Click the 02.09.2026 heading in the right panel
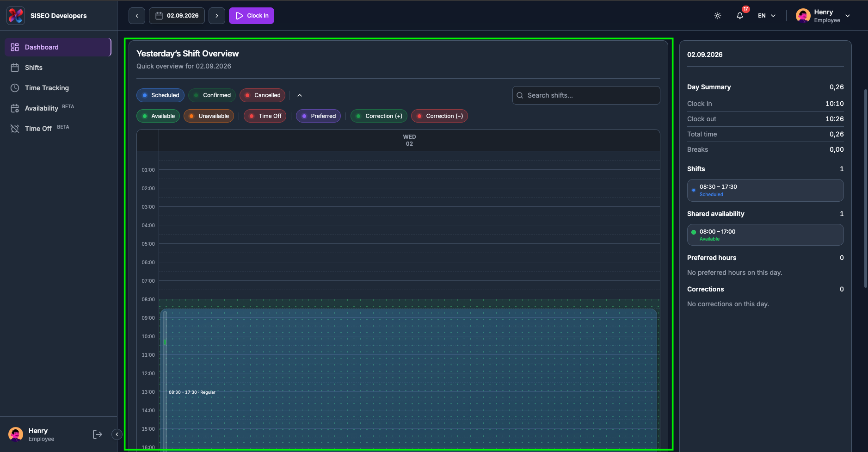Viewport: 868px width, 452px height. click(705, 55)
